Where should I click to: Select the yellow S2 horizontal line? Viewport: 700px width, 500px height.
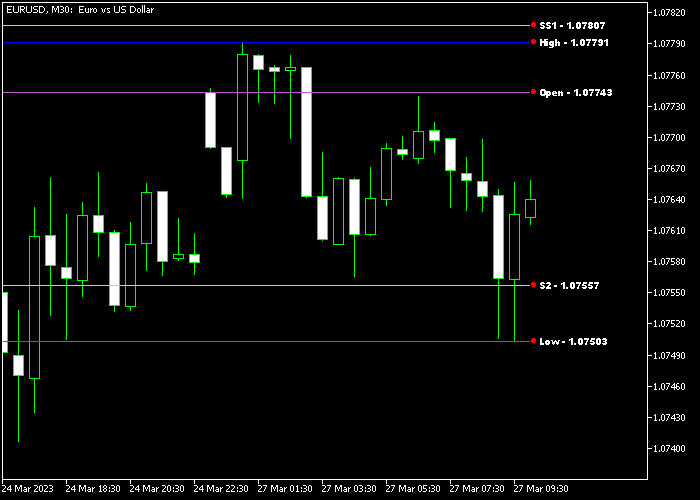(x=266, y=285)
